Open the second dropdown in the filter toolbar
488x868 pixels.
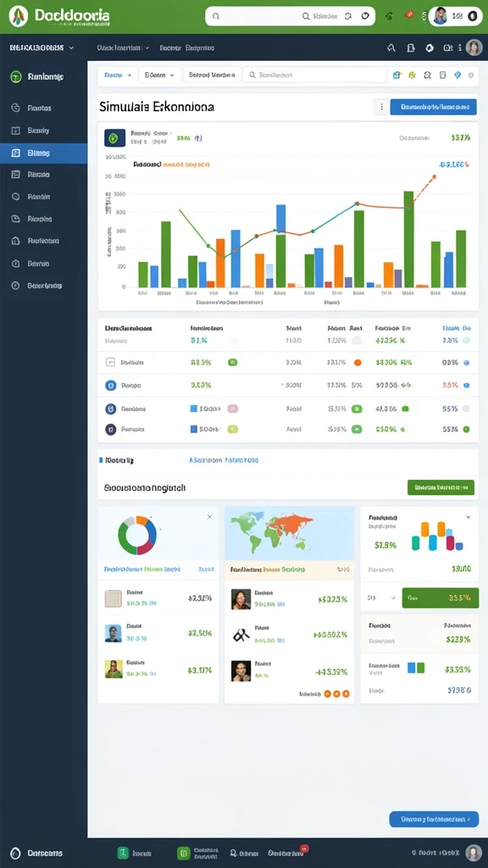click(159, 75)
